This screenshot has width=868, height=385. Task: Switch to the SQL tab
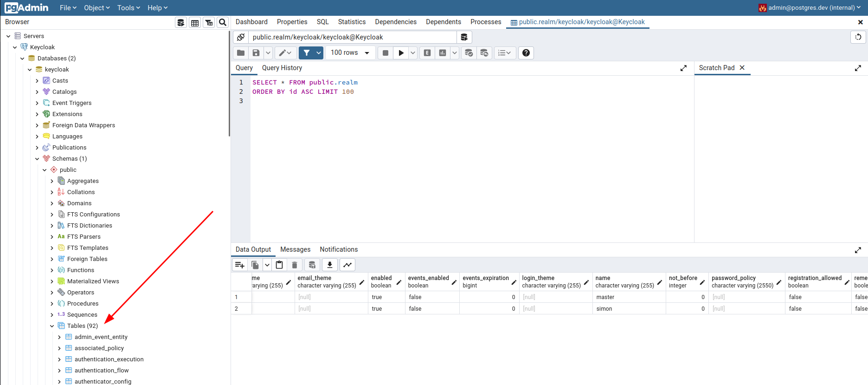tap(323, 22)
